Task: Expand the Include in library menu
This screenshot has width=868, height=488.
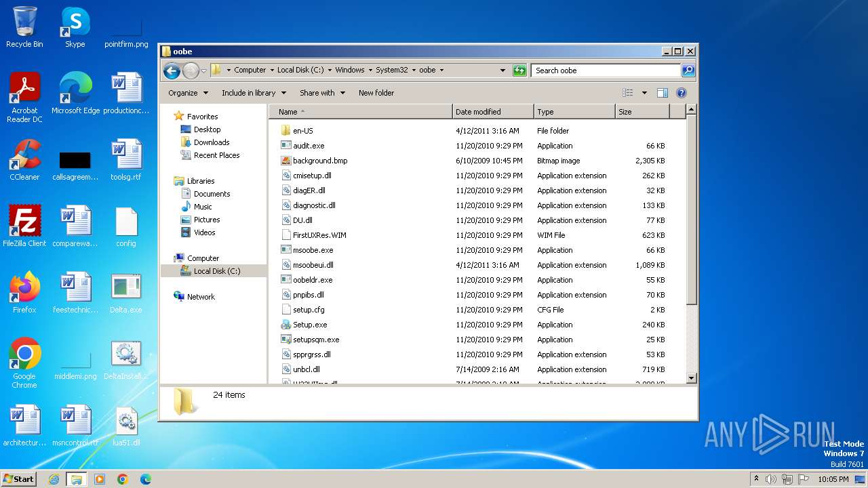Action: (x=254, y=93)
